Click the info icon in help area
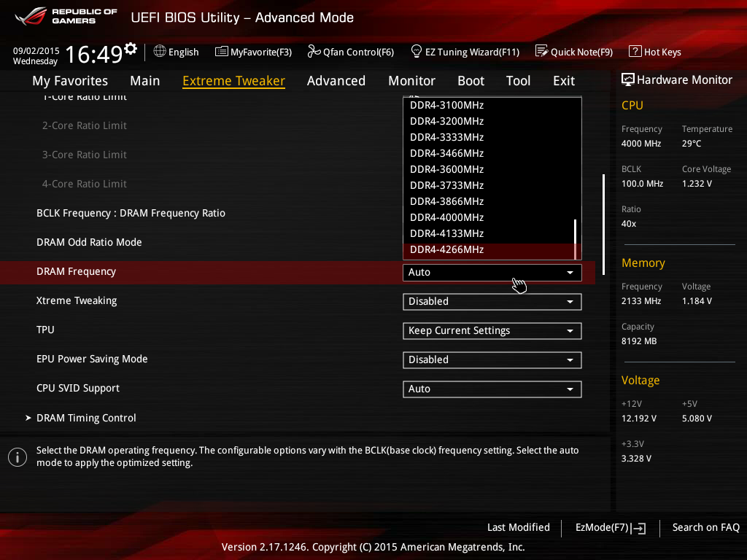The image size is (747, 560). click(x=18, y=457)
